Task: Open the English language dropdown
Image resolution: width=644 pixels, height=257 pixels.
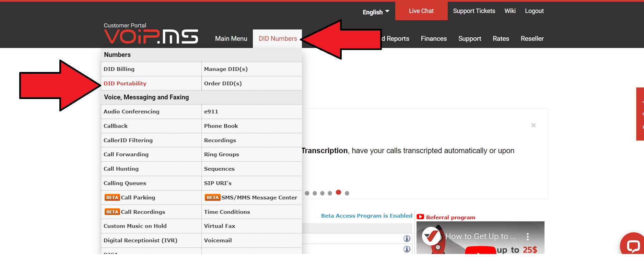Action: pos(376,12)
